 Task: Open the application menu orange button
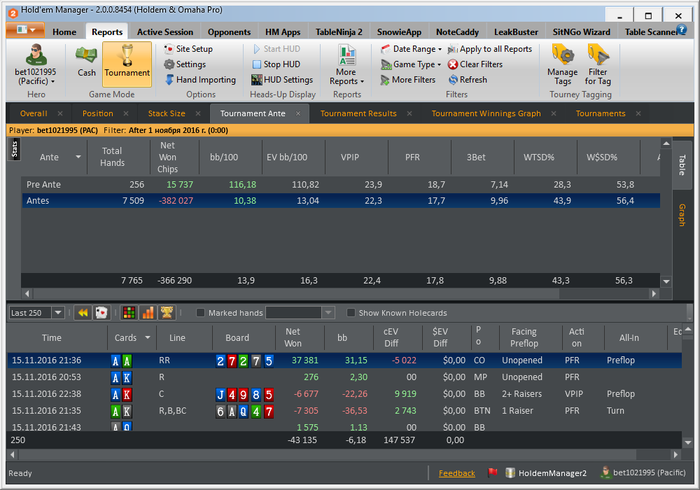[x=25, y=31]
